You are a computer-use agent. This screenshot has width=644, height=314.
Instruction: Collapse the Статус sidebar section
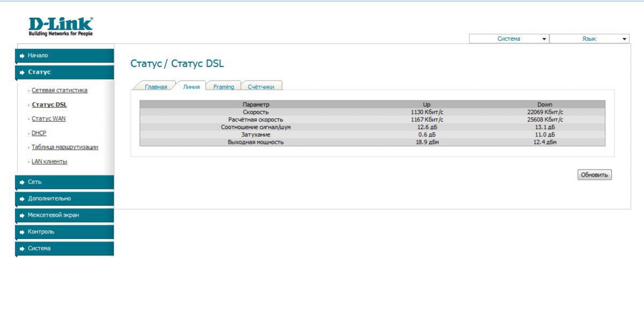(x=39, y=72)
